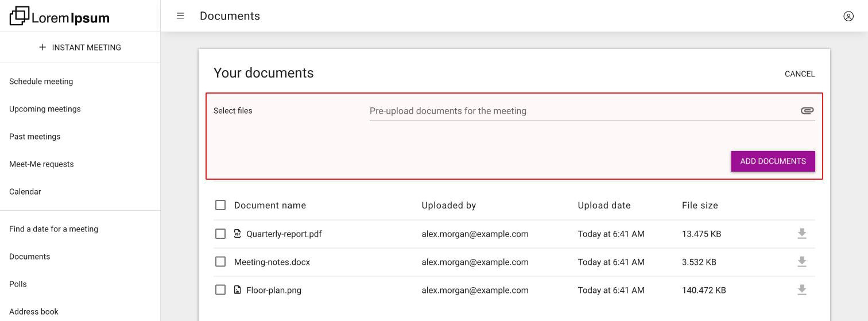Tick the select-all documents checkbox in the header
This screenshot has width=868, height=321.
pos(220,205)
